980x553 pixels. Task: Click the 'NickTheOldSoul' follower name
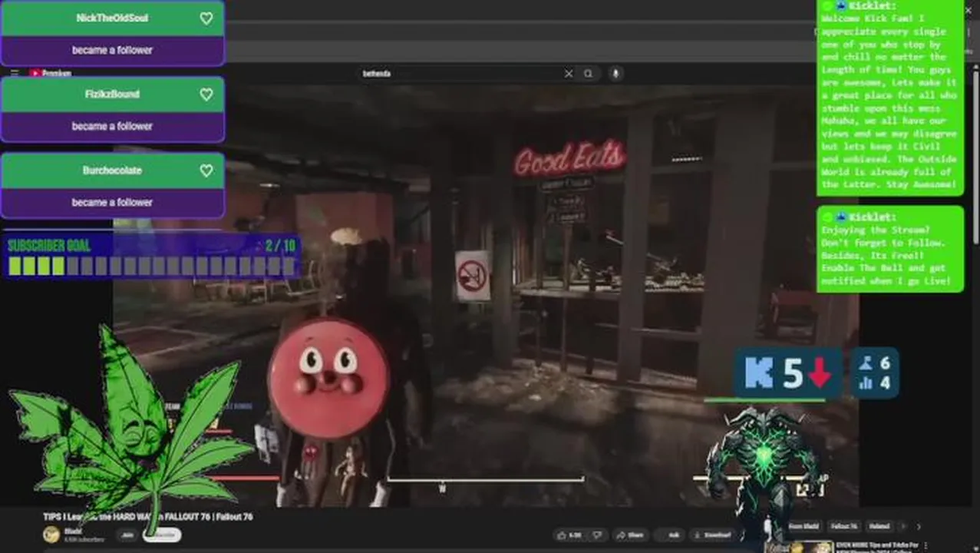click(x=112, y=18)
